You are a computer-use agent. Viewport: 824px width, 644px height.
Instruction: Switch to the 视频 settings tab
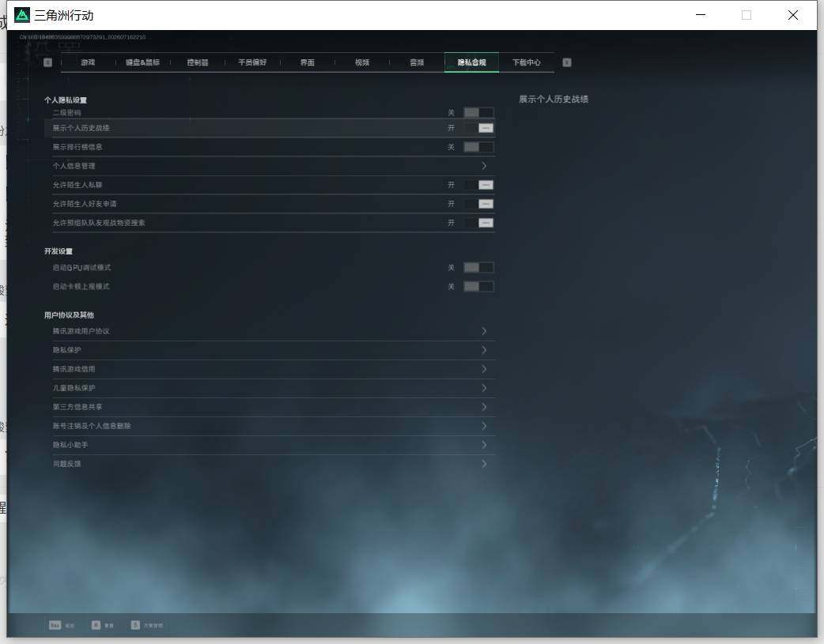coord(362,62)
